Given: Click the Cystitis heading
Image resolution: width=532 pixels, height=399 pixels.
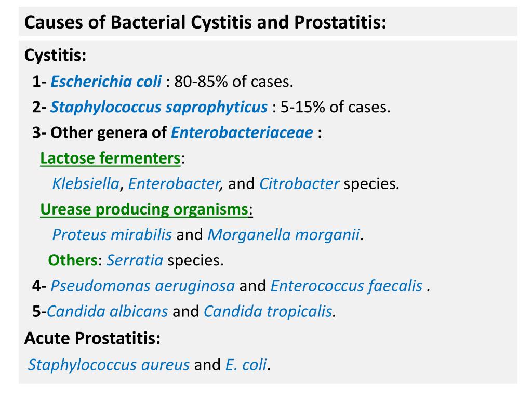Looking at the screenshot, I should tap(55, 55).
